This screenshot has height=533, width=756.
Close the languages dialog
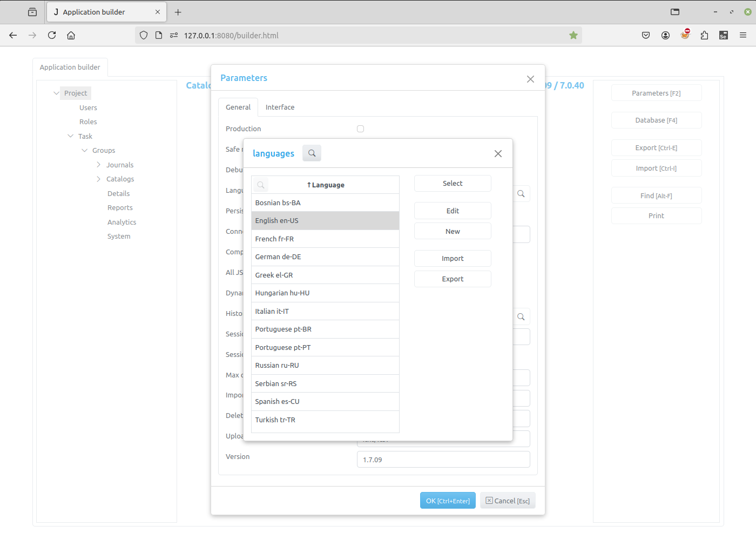point(498,154)
